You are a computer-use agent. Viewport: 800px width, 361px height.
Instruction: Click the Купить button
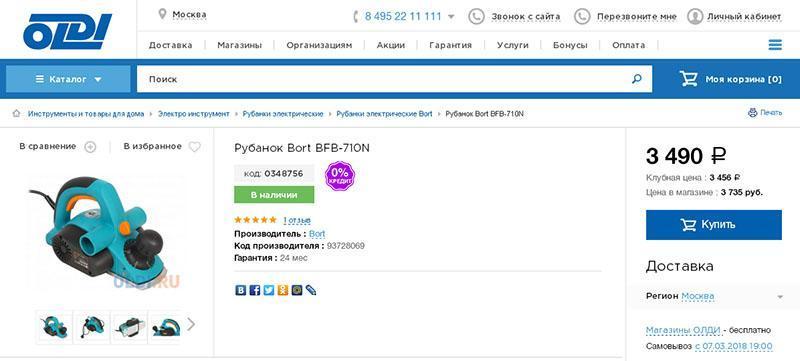pyautogui.click(x=714, y=224)
